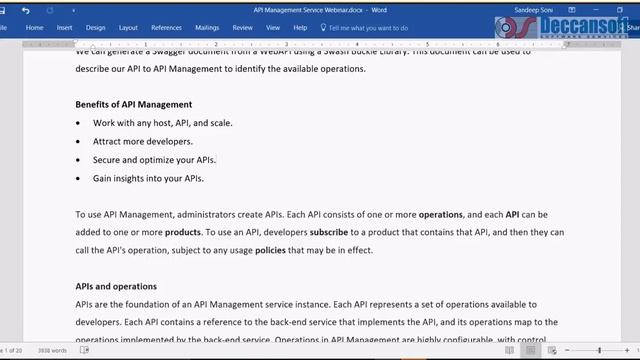Click the 3838 words count in the status bar
Viewport: 640px width, 360px height.
tap(52, 351)
